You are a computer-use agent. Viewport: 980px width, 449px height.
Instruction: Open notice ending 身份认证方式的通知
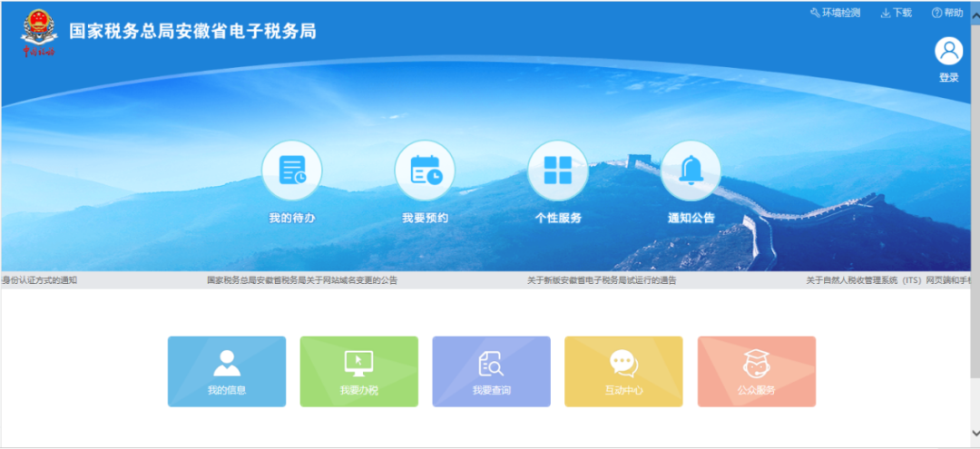(x=39, y=280)
